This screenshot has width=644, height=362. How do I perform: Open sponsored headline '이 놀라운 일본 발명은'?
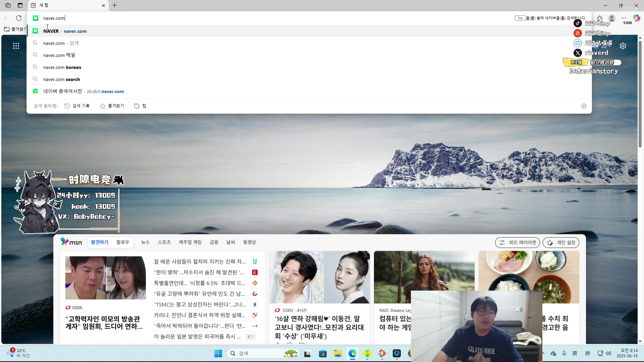(x=198, y=337)
